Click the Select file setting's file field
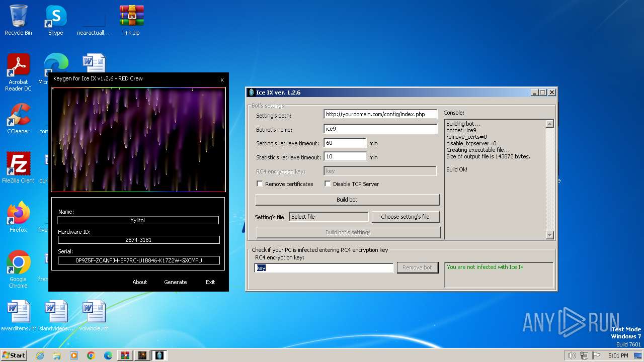 coord(329,217)
